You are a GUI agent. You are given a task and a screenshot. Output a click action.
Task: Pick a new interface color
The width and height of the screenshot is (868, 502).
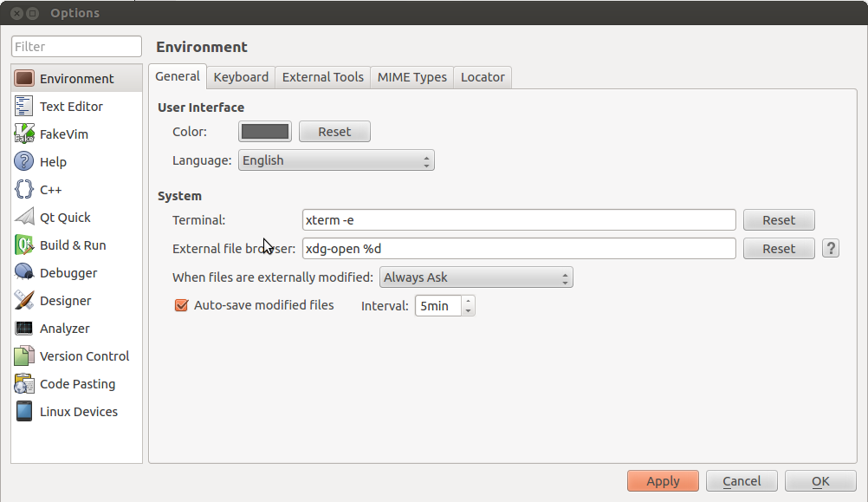tap(264, 131)
